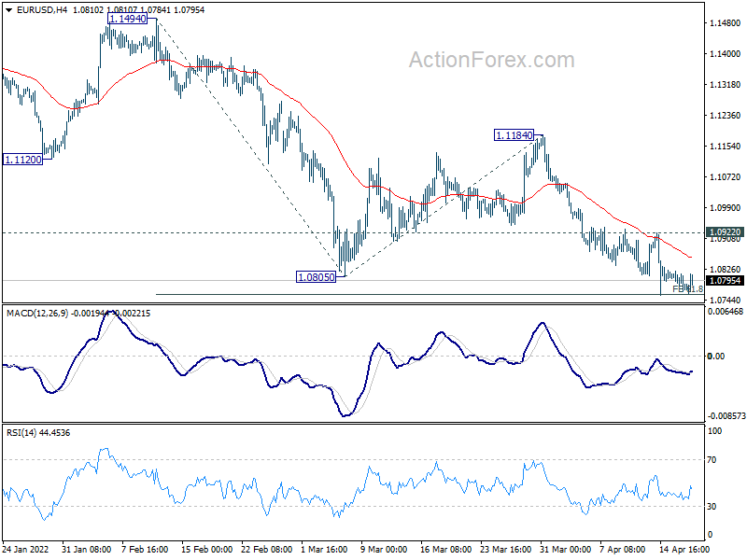Select the 1 Mar 16:00 time label
Image resolution: width=747 pixels, height=560 pixels.
click(x=325, y=550)
